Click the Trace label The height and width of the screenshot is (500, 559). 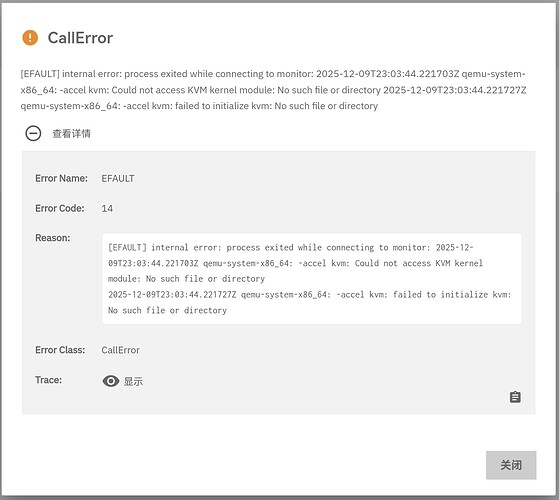pyautogui.click(x=48, y=380)
